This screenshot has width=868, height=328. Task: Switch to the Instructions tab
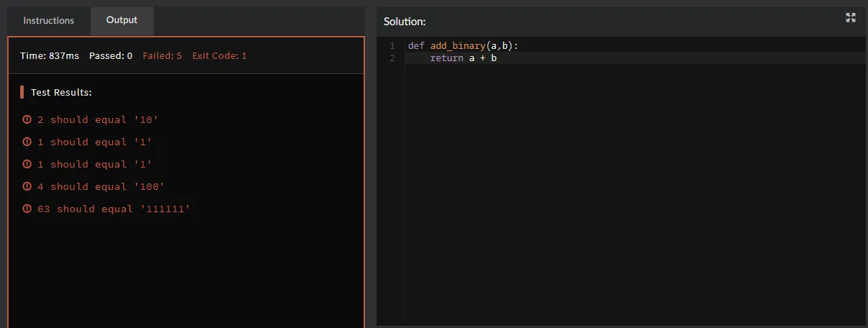coord(49,20)
